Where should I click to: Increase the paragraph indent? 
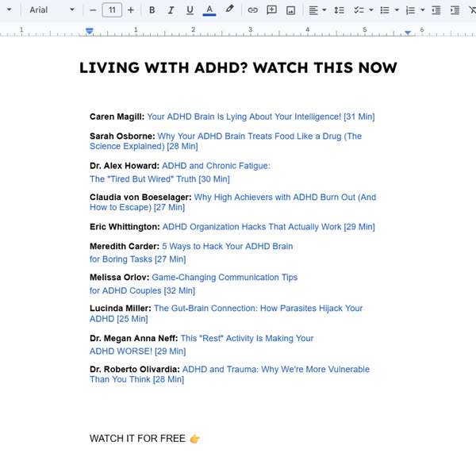click(x=455, y=10)
